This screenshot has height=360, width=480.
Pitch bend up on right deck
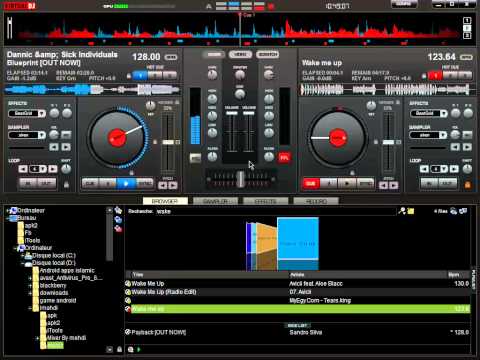click(x=394, y=186)
